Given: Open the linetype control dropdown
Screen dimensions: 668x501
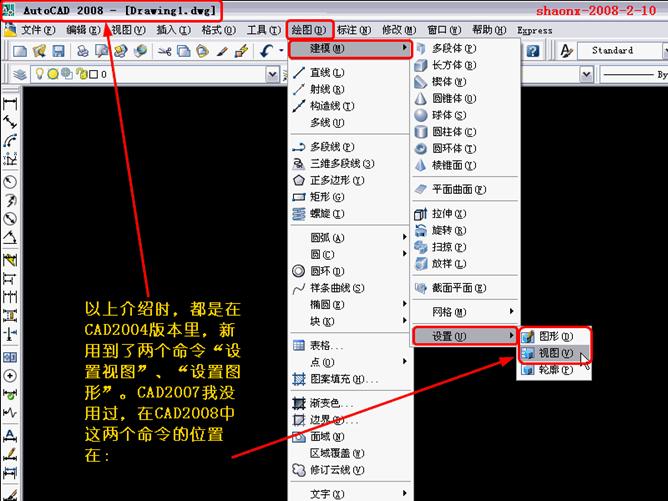Looking at the screenshot, I should [587, 75].
